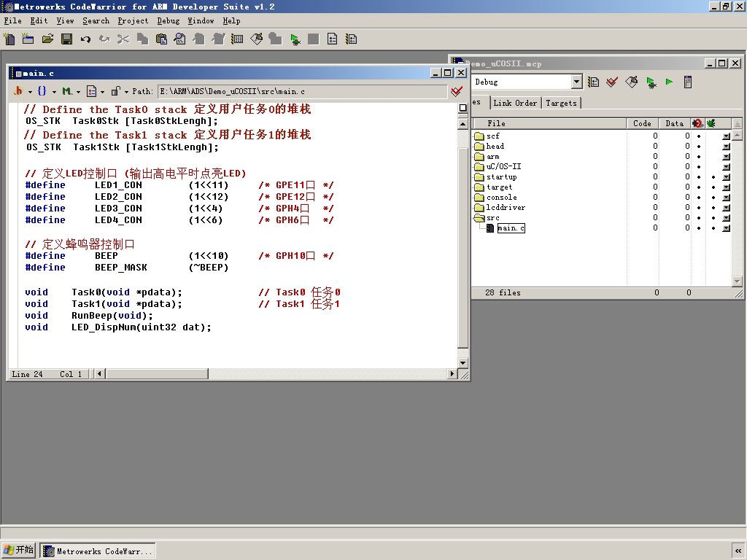Viewport: 747px width, 560px height.
Task: Click the Path field in editor
Action: (302, 91)
